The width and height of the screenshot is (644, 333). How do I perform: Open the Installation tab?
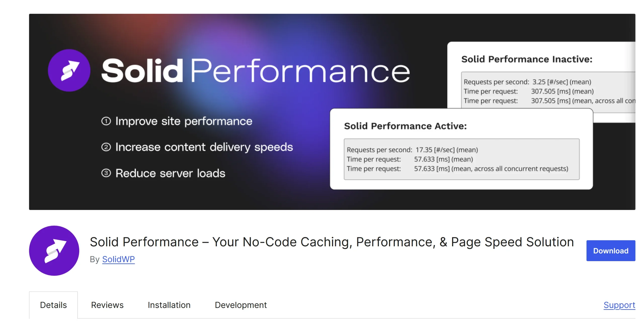[169, 305]
